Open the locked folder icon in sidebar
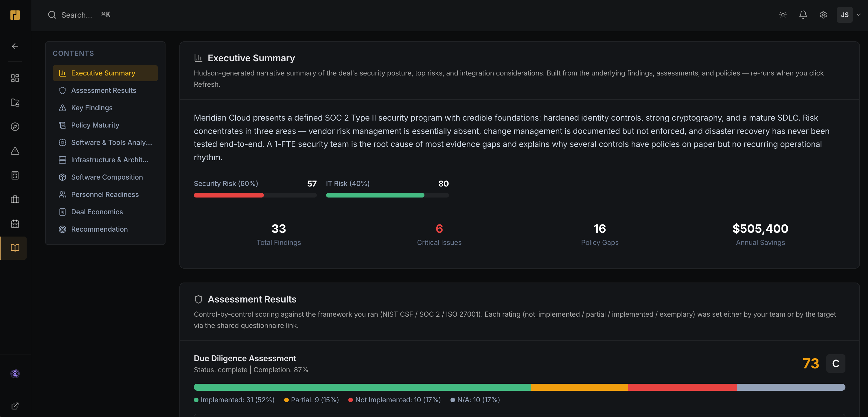Image resolution: width=868 pixels, height=417 pixels. (15, 102)
